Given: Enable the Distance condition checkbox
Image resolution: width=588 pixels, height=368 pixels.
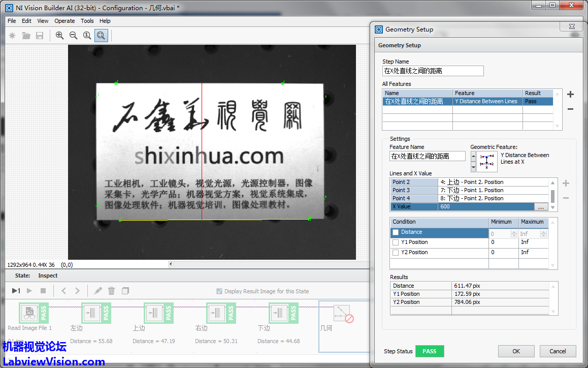Looking at the screenshot, I should pyautogui.click(x=396, y=233).
